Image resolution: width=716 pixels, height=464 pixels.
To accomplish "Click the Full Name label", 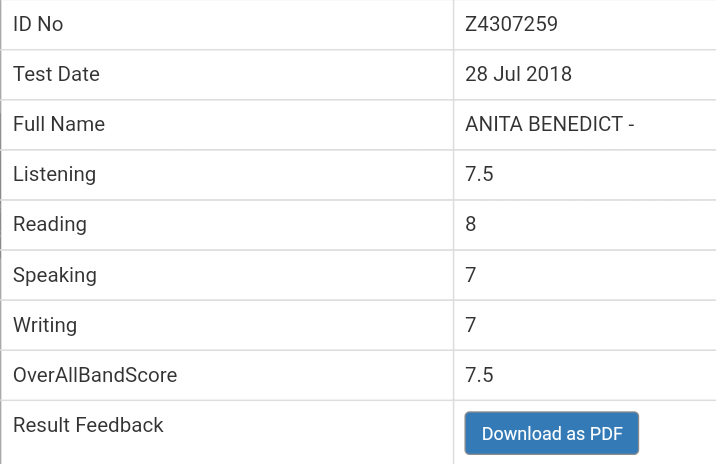I will pyautogui.click(x=59, y=124).
